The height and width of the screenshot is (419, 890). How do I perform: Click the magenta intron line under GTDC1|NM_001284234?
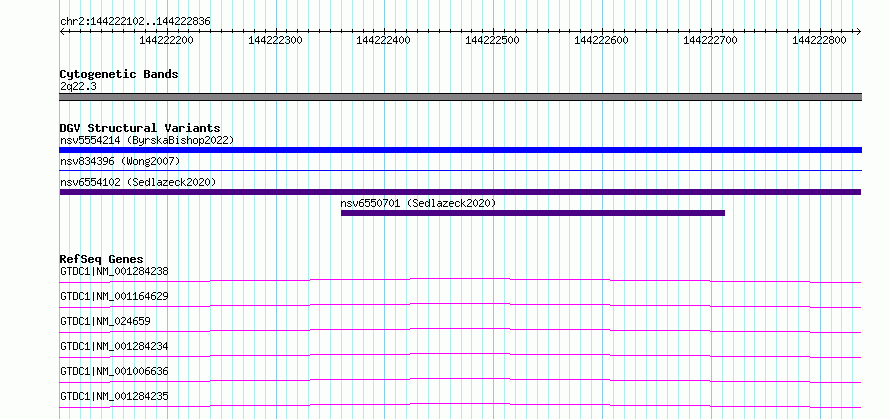tap(460, 353)
